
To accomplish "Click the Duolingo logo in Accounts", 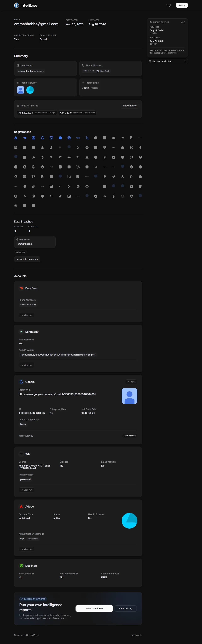I will point(21,566).
